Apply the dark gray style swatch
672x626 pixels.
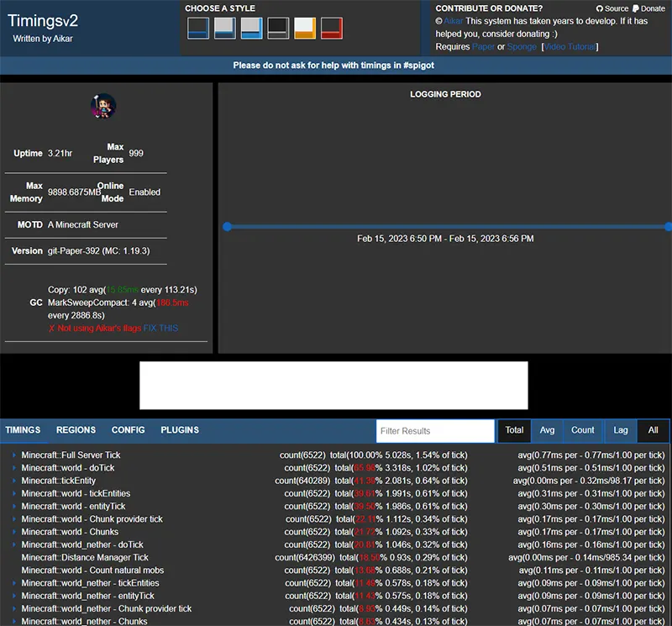tap(278, 29)
